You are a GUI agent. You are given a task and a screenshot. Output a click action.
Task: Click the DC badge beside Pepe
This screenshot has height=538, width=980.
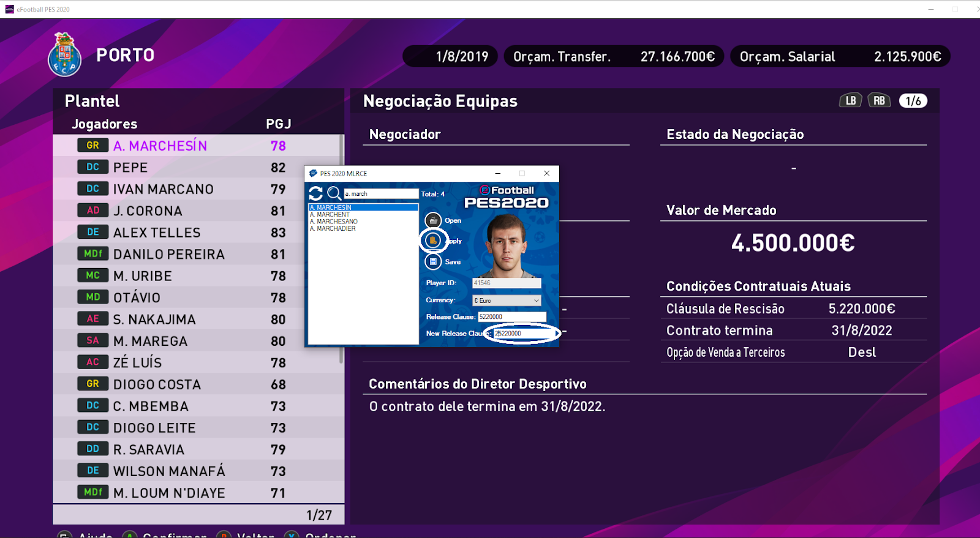[x=93, y=166]
